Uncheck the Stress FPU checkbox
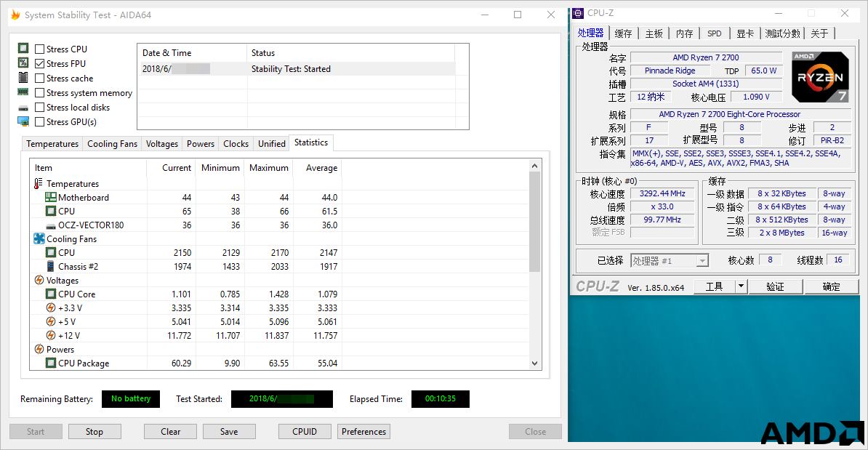This screenshot has width=868, height=450. 40,64
